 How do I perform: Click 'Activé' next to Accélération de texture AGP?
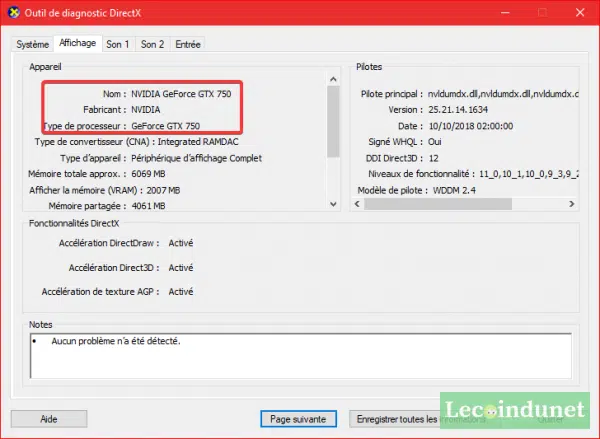[181, 292]
